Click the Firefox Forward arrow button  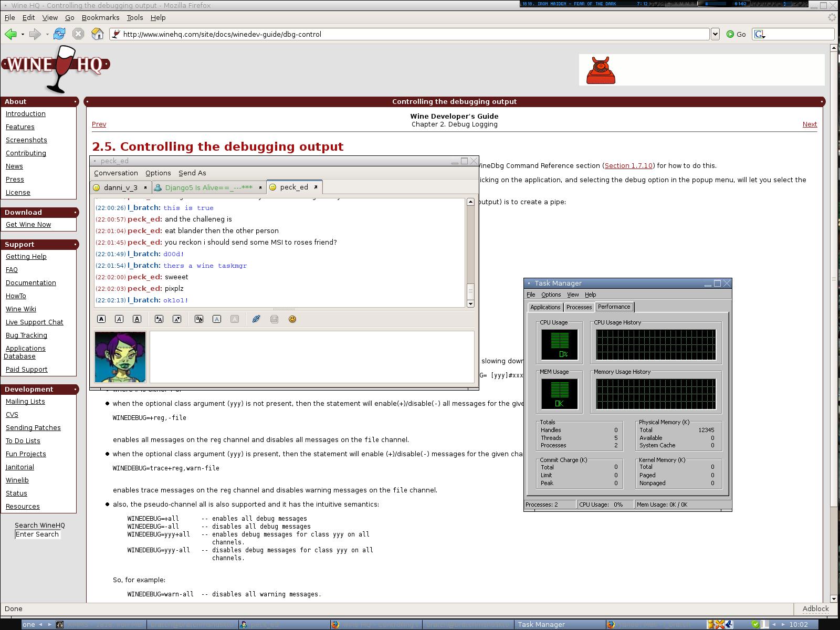[x=35, y=34]
